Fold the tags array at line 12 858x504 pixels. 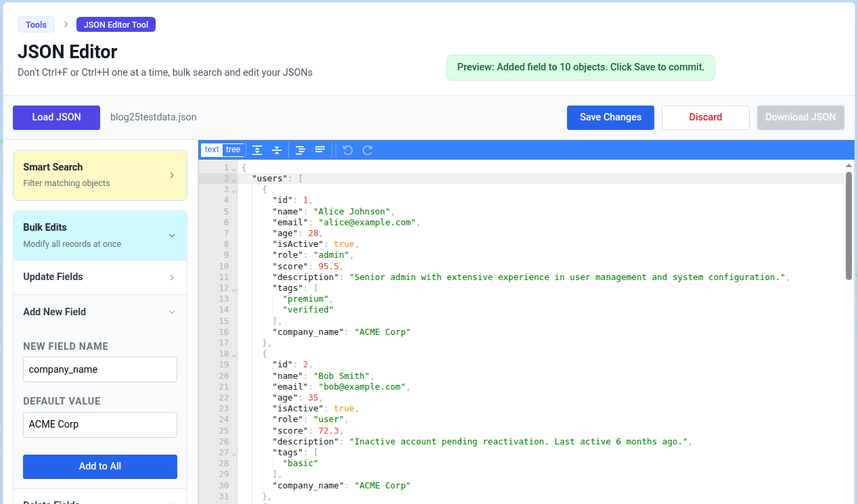(x=234, y=289)
